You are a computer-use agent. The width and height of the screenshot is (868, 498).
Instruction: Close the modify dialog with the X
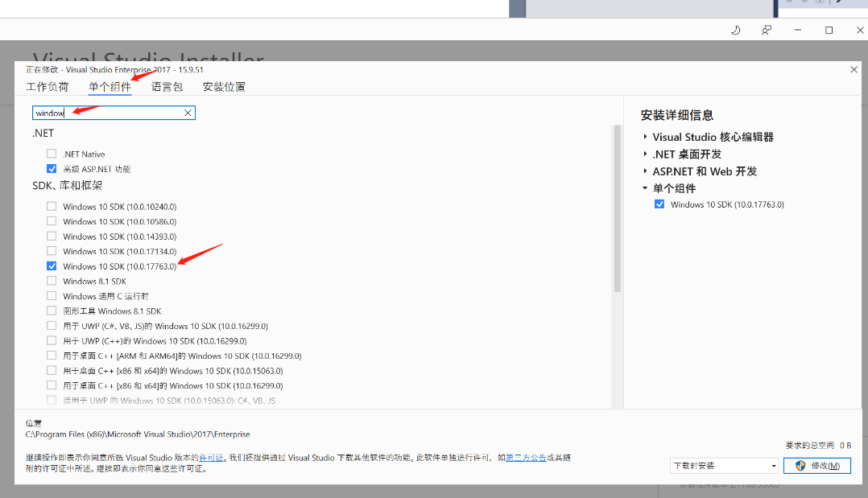(x=854, y=69)
